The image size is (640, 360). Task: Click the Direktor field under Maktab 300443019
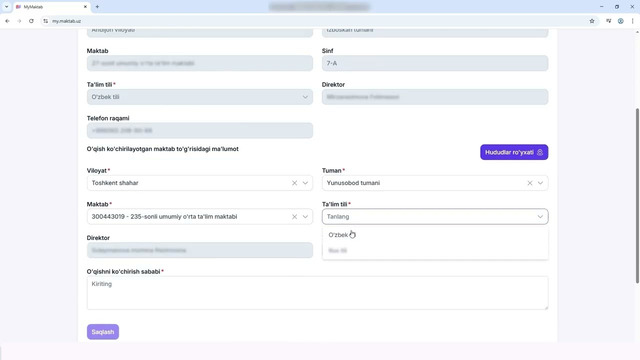click(x=200, y=250)
